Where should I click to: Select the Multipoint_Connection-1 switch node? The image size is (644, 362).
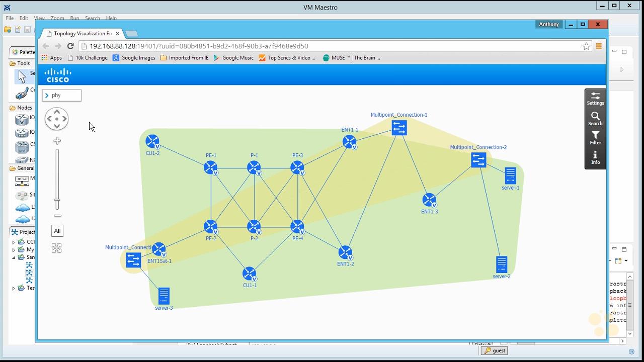pos(399,128)
